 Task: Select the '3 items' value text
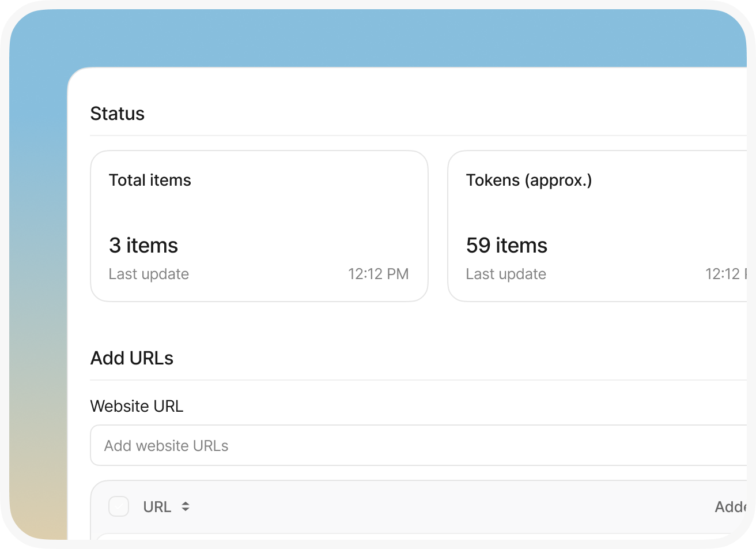[143, 246]
